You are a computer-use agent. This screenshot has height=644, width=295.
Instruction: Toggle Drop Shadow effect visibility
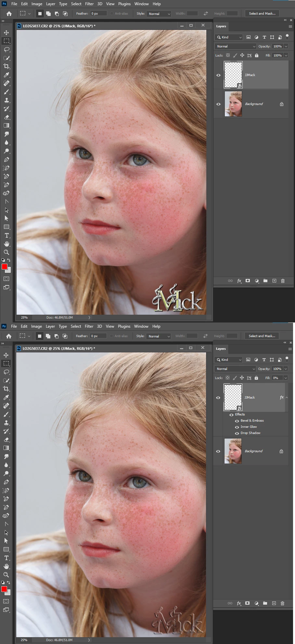pyautogui.click(x=237, y=433)
